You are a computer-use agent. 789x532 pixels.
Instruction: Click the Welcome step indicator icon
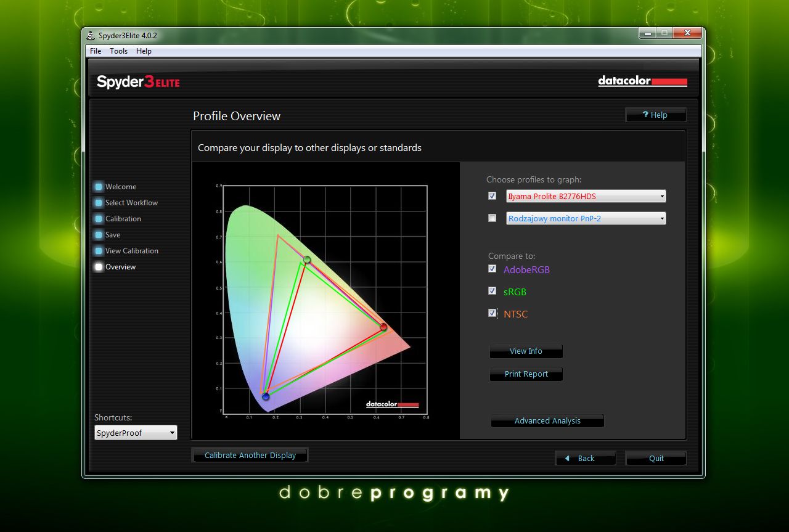99,187
